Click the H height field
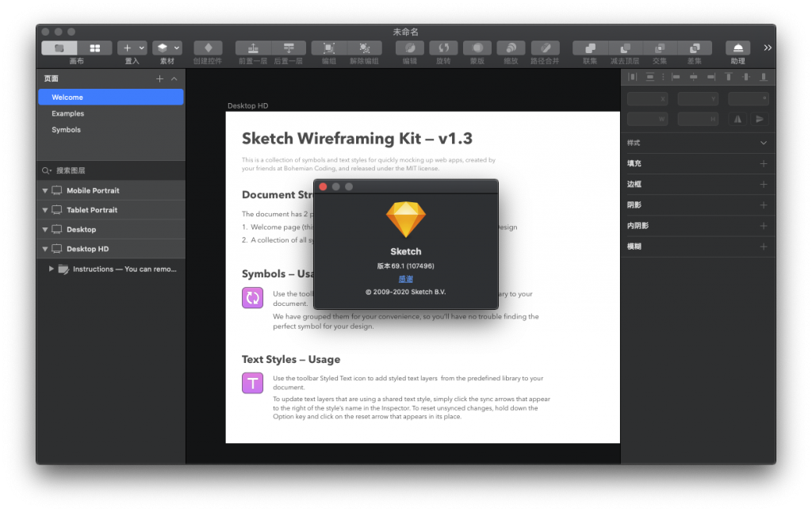 coord(698,119)
